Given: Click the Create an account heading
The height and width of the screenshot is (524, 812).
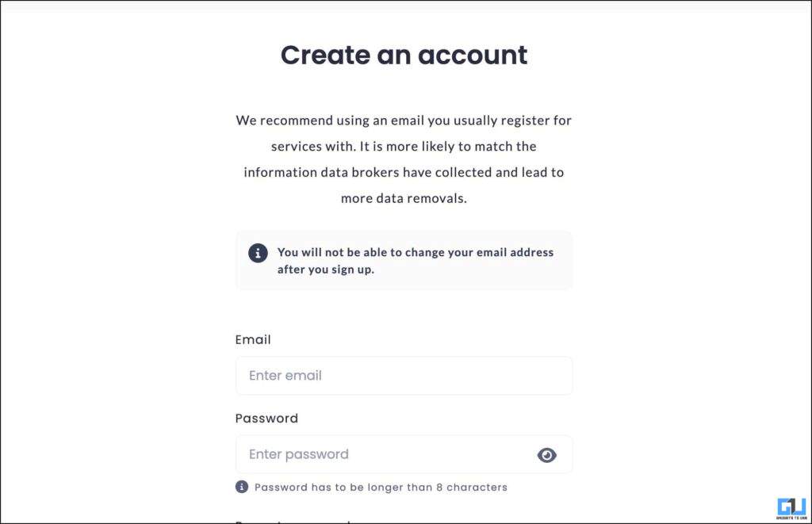Looking at the screenshot, I should [x=404, y=55].
